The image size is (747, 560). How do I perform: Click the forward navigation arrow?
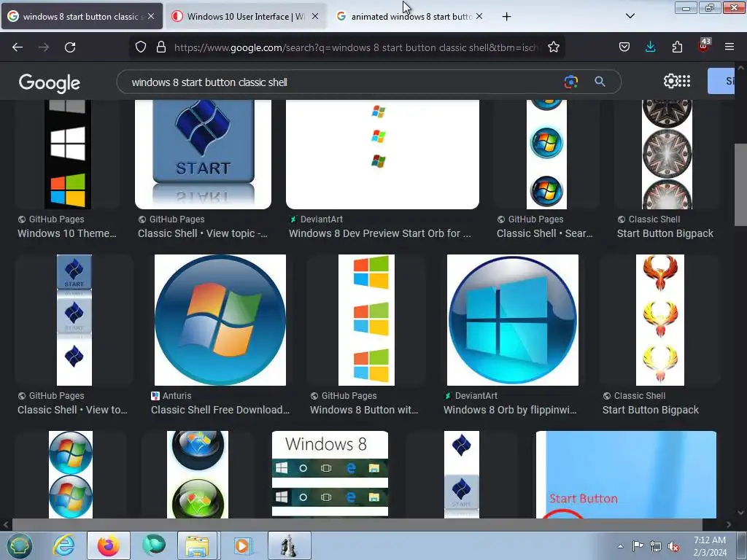[x=43, y=47]
